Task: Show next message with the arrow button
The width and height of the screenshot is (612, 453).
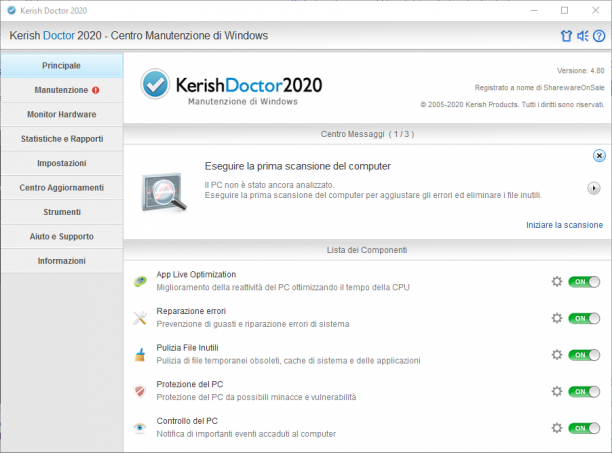Action: click(x=594, y=188)
